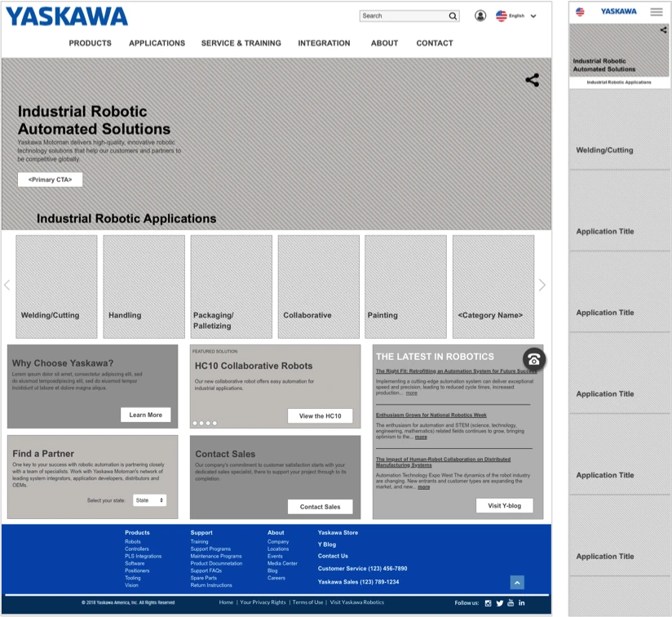Viewport: 672px width, 617px height.
Task: Open The Right Fit: Retrofitting article link
Action: tap(456, 371)
